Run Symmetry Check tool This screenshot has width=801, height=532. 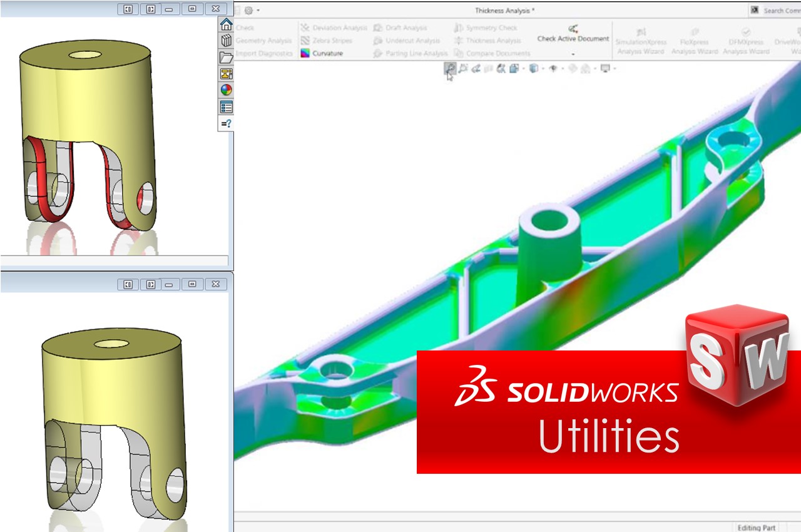coord(486,28)
